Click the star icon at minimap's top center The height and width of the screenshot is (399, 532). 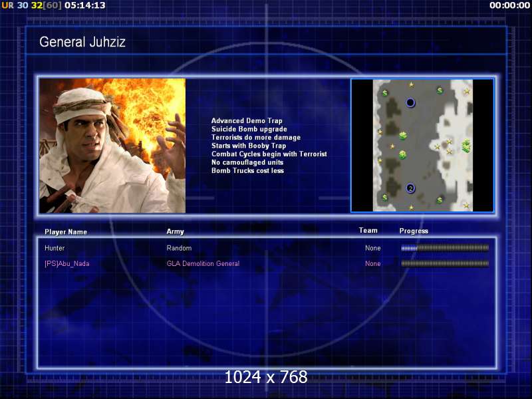point(411,84)
